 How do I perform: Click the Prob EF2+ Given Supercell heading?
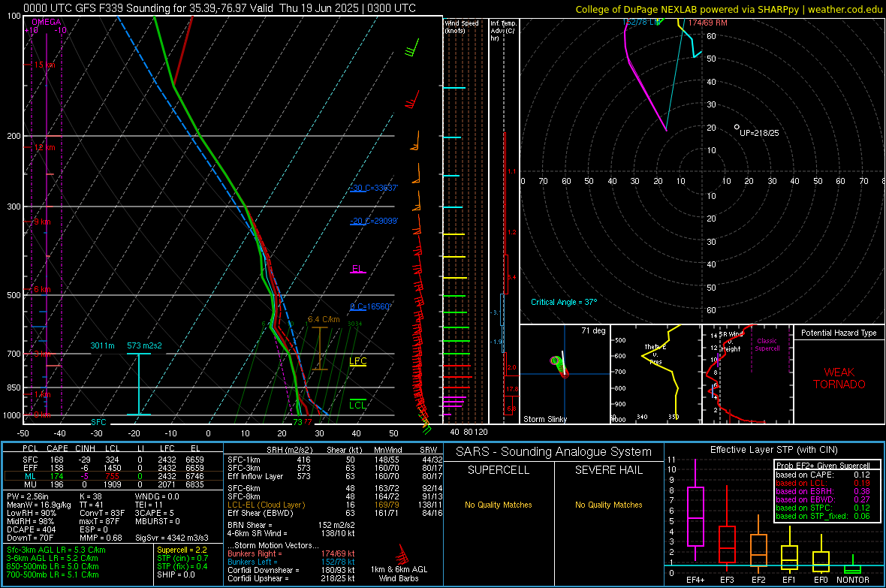click(823, 466)
